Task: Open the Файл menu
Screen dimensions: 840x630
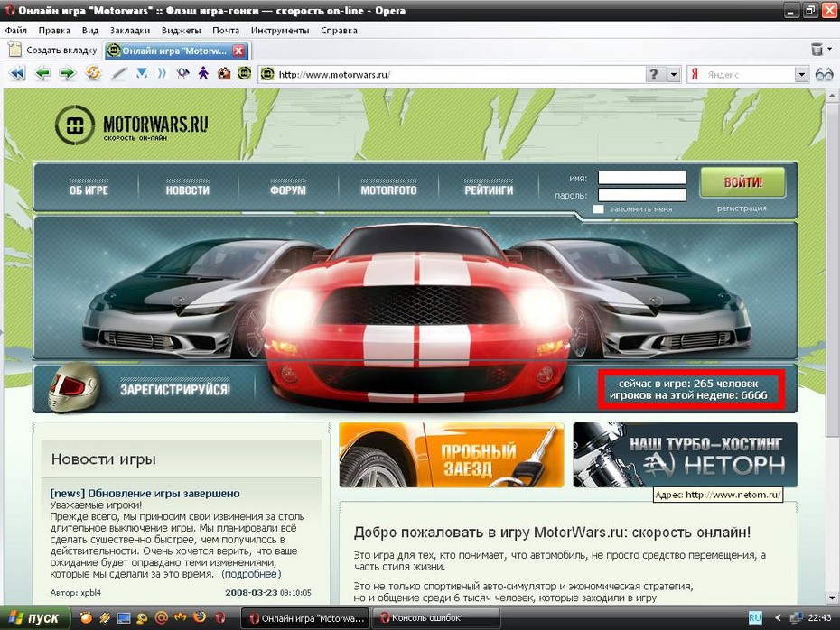Action: (16, 31)
